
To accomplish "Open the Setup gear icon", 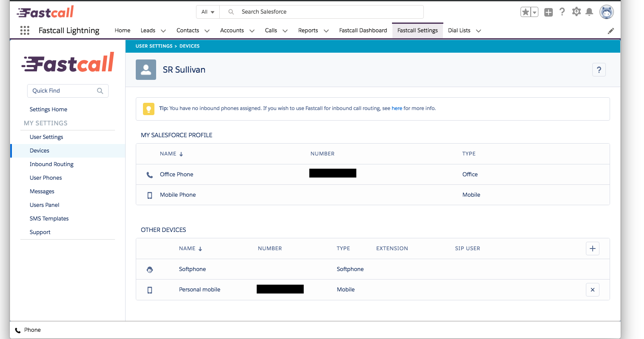I will pos(576,12).
